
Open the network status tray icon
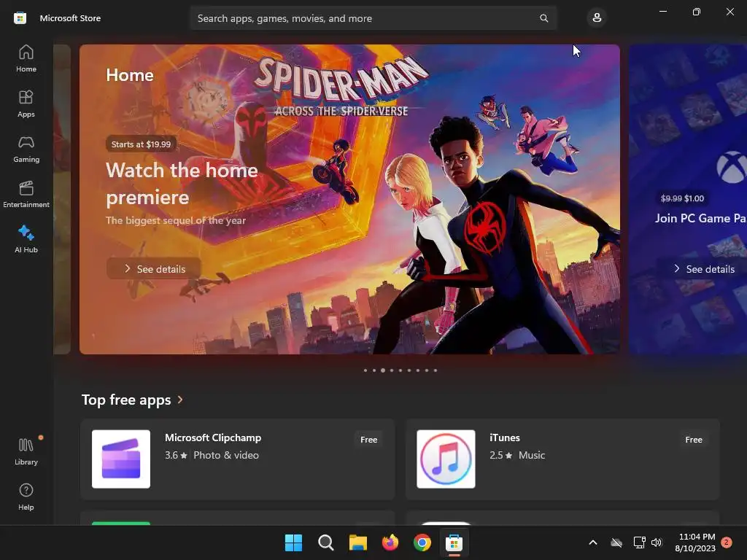coord(639,542)
